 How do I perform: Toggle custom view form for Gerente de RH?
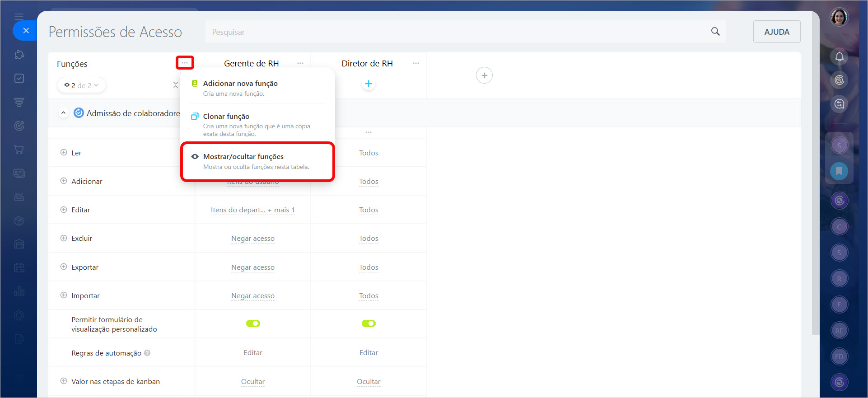[253, 323]
